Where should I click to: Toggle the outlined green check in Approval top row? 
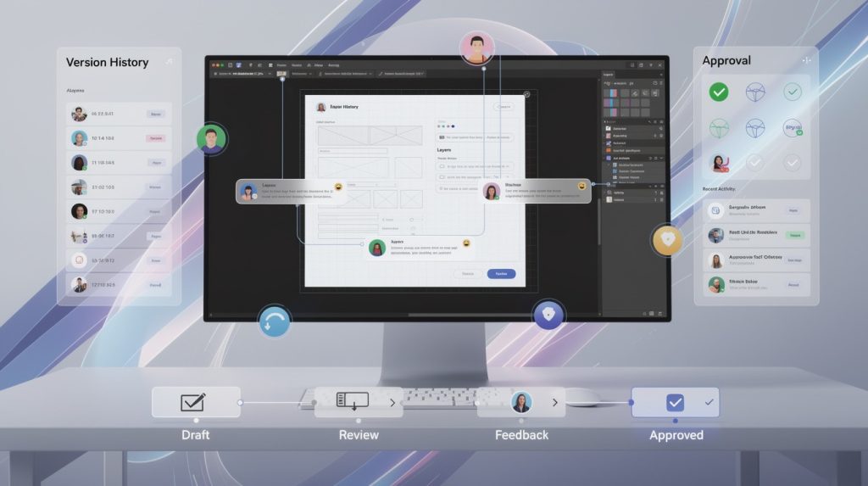point(793,92)
